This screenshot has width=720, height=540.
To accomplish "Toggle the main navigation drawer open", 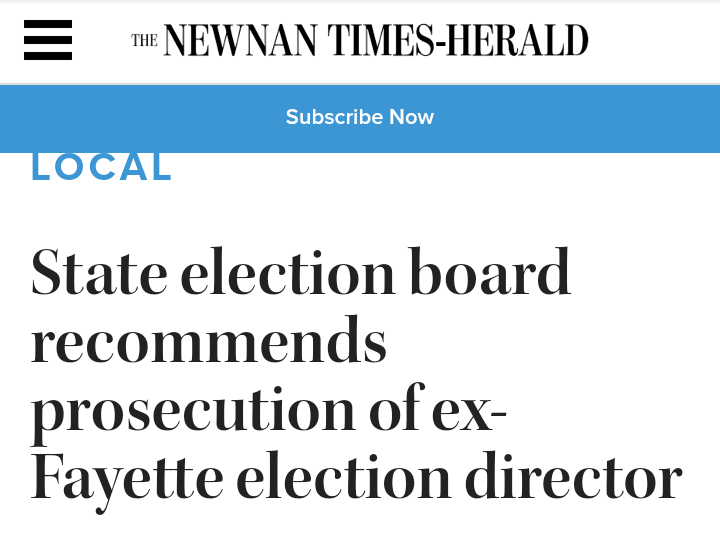I will coord(48,40).
